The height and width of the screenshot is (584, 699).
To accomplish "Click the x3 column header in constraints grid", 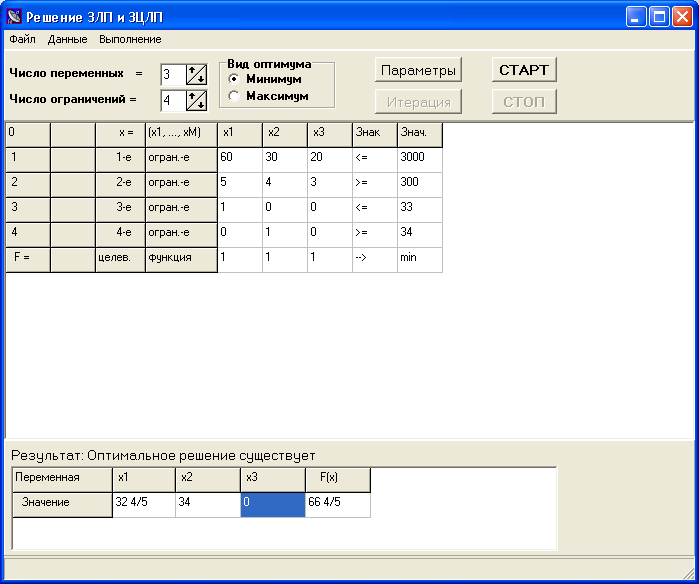I will 330,135.
